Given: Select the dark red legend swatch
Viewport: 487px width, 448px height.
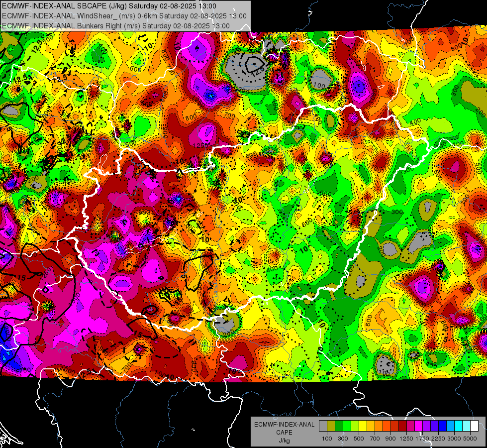Looking at the screenshot, I should tap(402, 426).
